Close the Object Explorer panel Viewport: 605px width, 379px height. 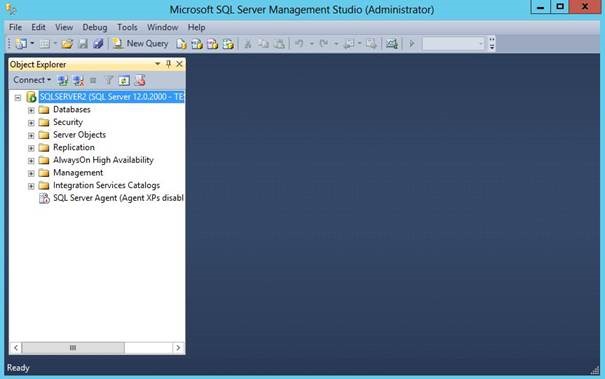point(179,64)
